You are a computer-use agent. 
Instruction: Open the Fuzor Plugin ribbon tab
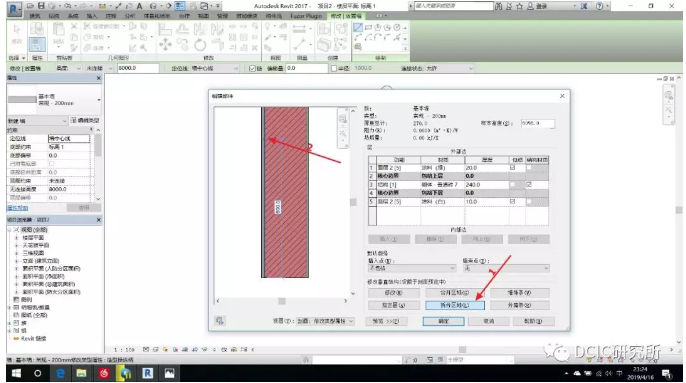tap(306, 16)
